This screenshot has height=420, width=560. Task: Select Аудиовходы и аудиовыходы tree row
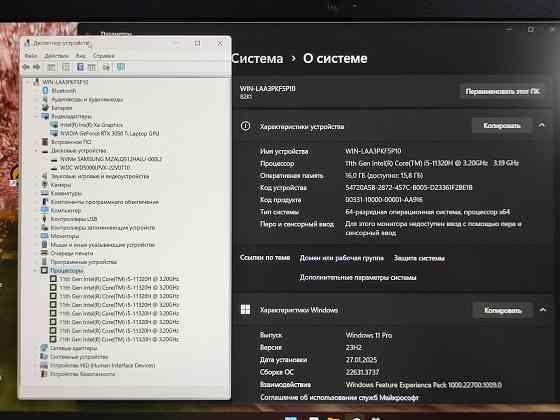click(x=87, y=99)
